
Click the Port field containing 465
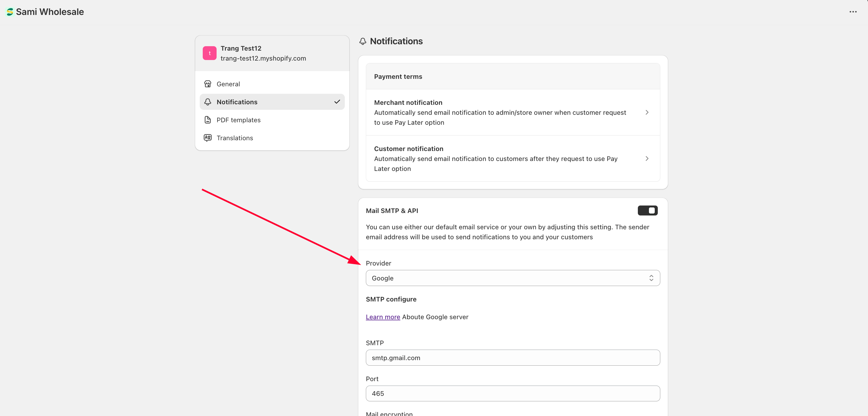(x=512, y=393)
